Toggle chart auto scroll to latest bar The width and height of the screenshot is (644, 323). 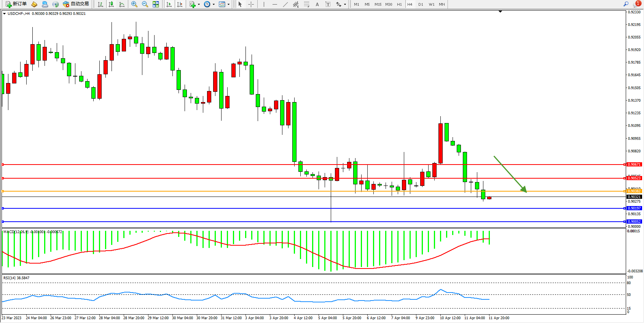pos(169,4)
